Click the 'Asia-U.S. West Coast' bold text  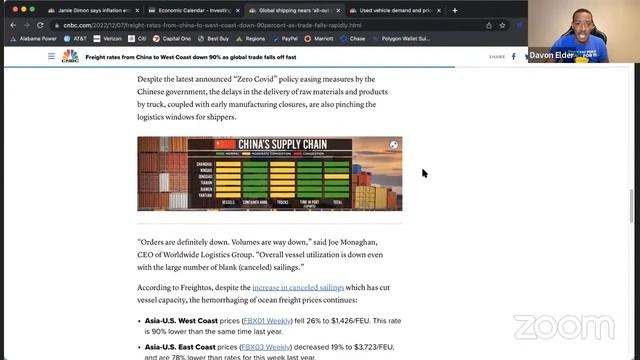(x=181, y=321)
